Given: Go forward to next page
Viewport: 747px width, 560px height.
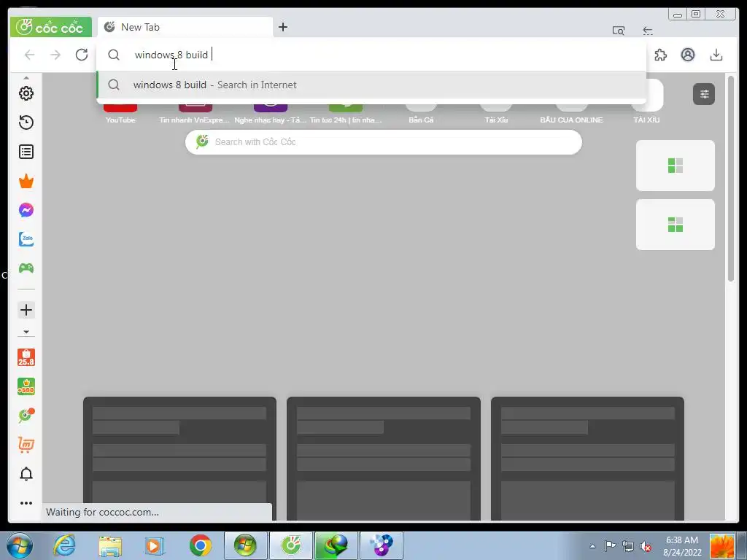Looking at the screenshot, I should [x=55, y=55].
